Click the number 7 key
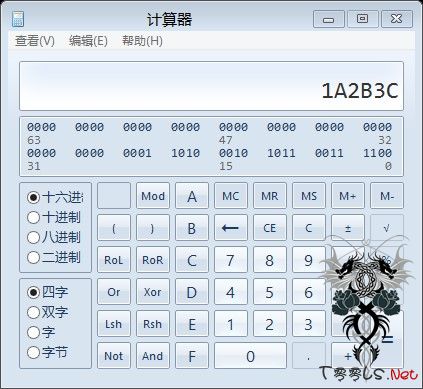The image size is (423, 389). point(231,260)
